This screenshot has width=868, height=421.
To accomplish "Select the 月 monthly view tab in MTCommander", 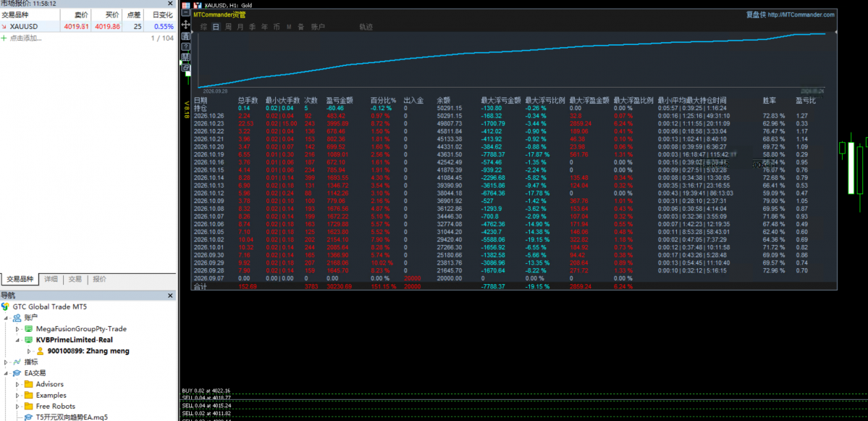I will pos(240,27).
